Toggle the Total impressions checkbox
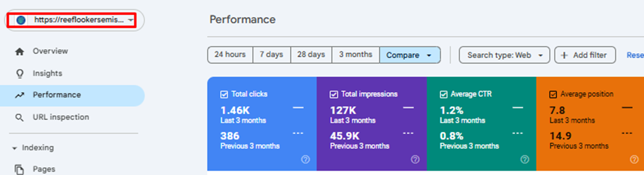Image resolution: width=644 pixels, height=175 pixels. (334, 94)
